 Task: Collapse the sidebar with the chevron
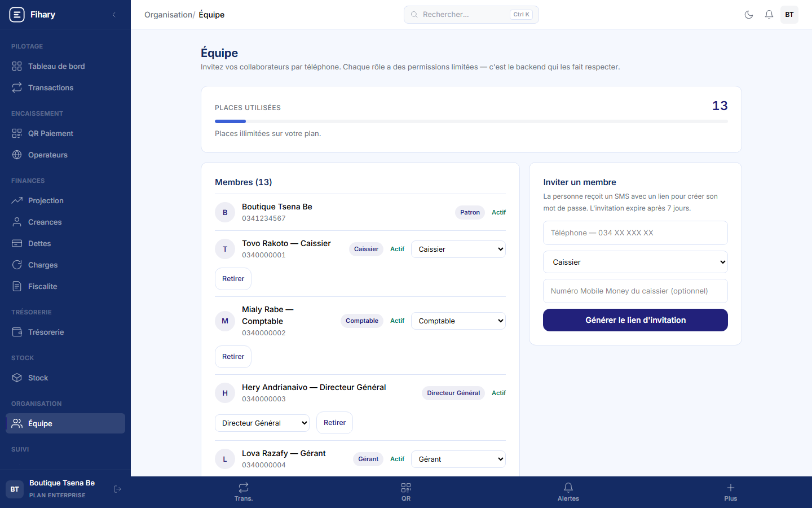tap(114, 15)
